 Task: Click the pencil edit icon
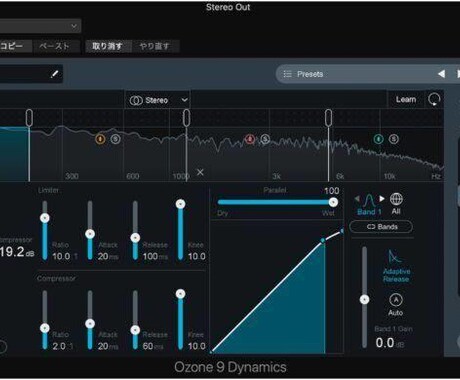54,74
